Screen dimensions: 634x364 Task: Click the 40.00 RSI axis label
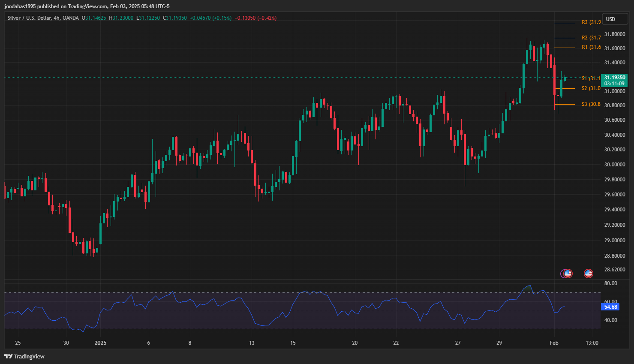610,320
